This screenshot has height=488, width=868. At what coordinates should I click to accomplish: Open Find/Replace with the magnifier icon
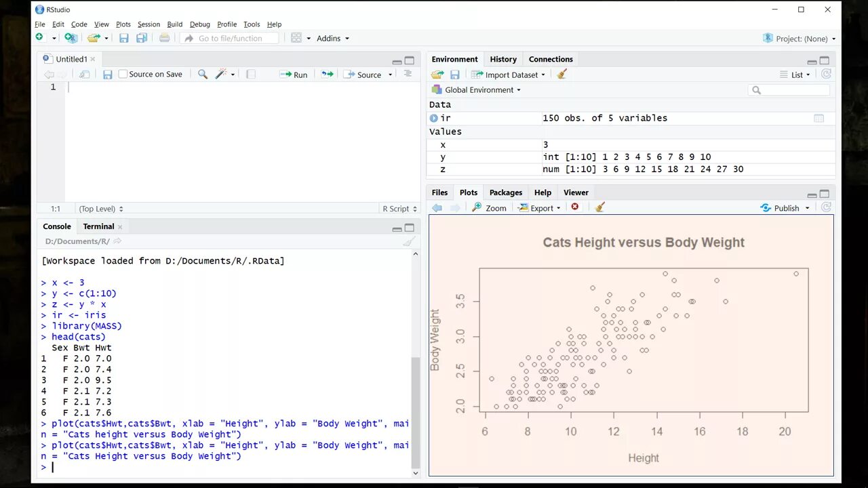click(202, 75)
